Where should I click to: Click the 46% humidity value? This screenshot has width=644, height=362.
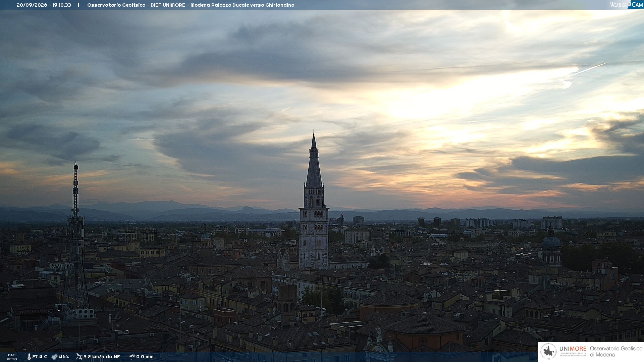pyautogui.click(x=64, y=357)
